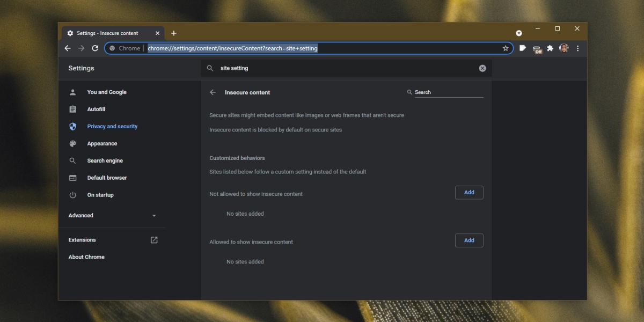Open You and Google settings
The height and width of the screenshot is (322, 644).
pos(107,92)
